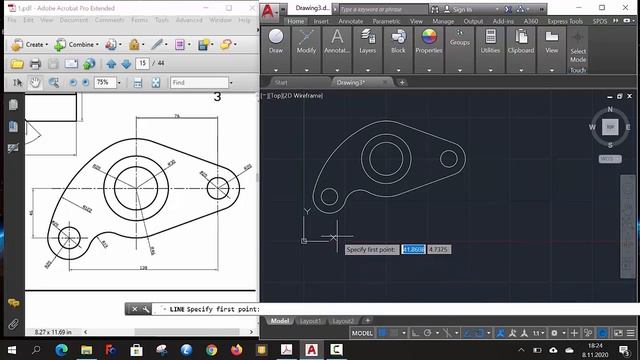Viewport: 640px width, 360px height.
Task: Open Firefox from the taskbar
Action: coord(236,350)
